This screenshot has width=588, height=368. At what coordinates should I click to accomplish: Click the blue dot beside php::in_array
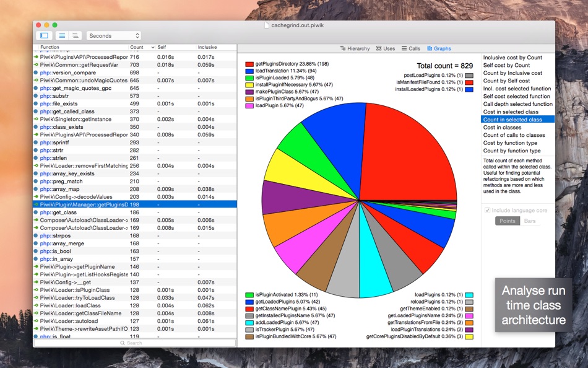[36, 259]
